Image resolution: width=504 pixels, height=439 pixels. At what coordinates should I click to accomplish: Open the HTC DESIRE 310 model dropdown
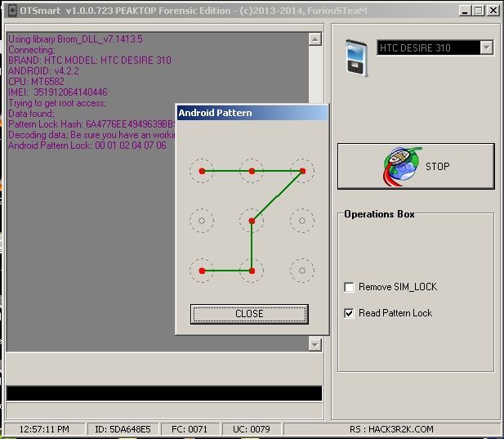[428, 48]
